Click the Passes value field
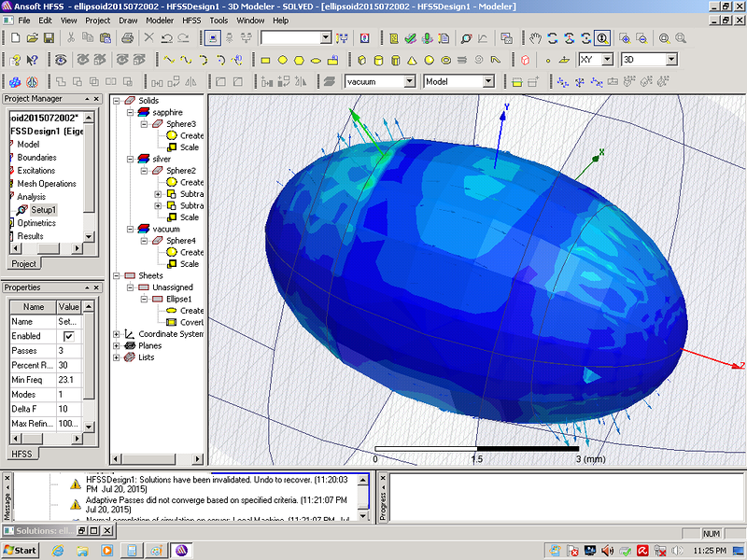 (x=70, y=350)
